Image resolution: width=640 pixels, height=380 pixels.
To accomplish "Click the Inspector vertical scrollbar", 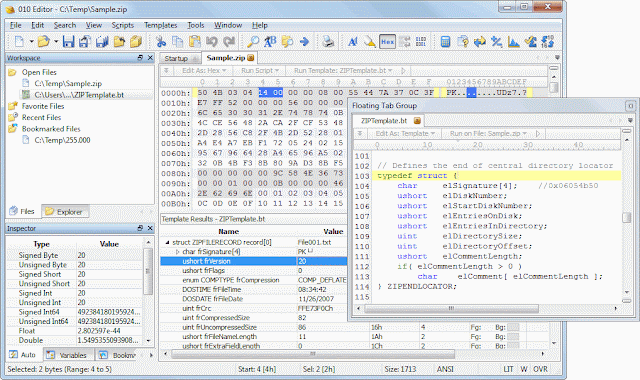I will [x=148, y=271].
